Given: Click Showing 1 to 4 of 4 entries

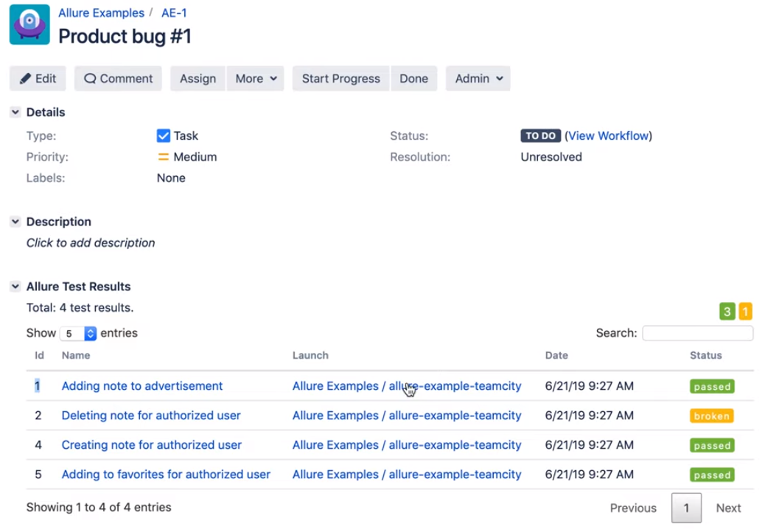Looking at the screenshot, I should tap(99, 508).
